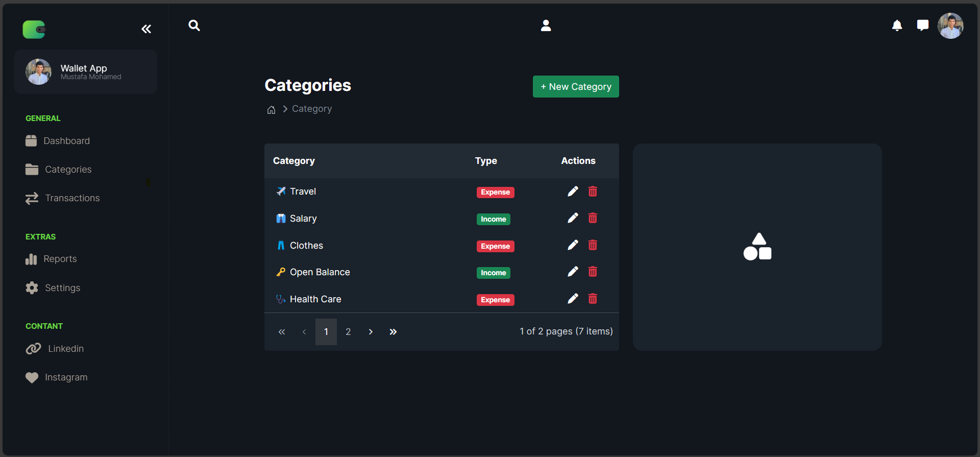Open the profile avatar picture
Screen dimensions: 980x457
click(950, 26)
